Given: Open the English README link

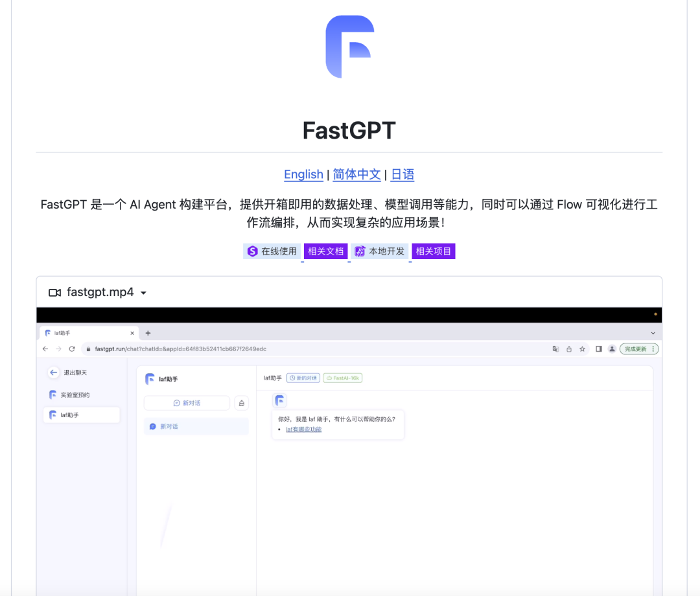Looking at the screenshot, I should pos(303,174).
